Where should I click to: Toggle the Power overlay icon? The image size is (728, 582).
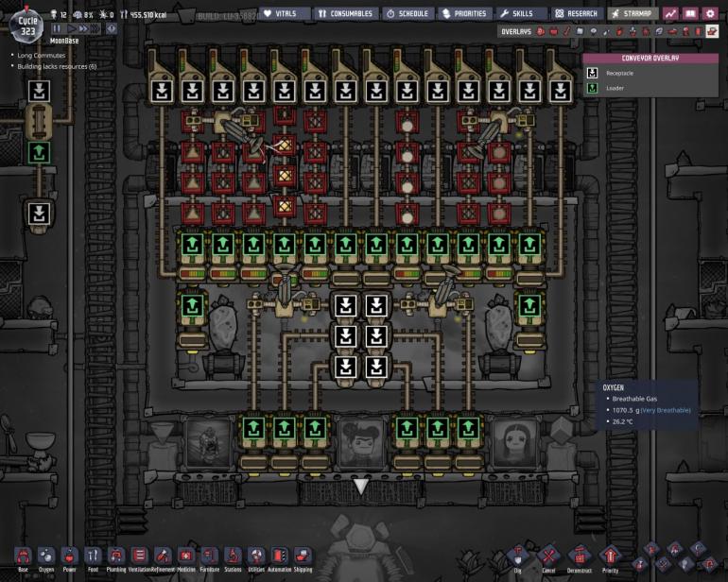click(554, 31)
